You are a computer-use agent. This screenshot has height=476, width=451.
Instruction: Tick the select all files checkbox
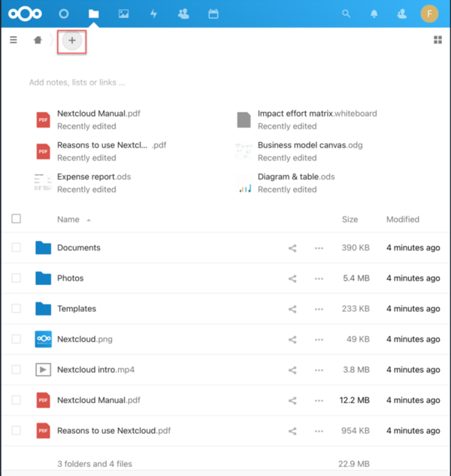coord(16,219)
